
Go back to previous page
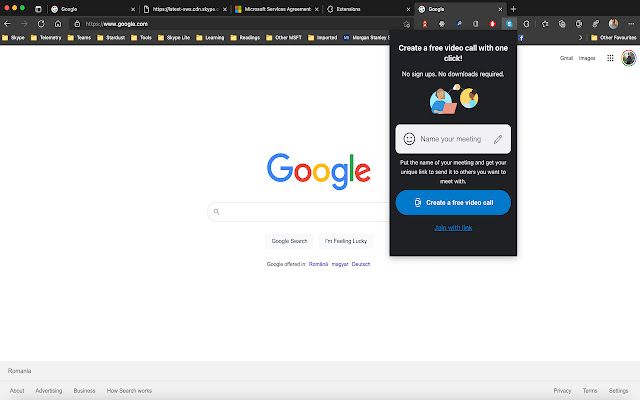(7, 24)
